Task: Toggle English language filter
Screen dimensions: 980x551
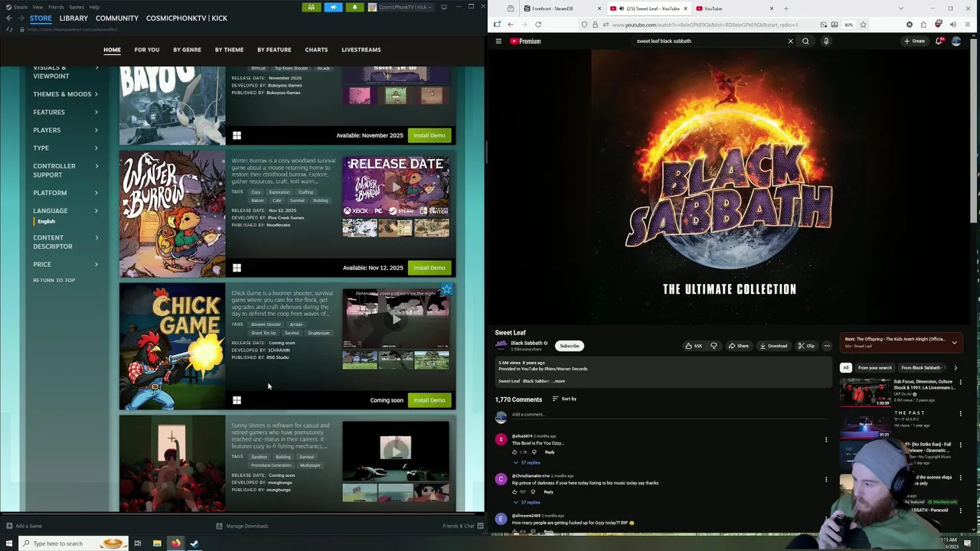Action: [x=47, y=221]
